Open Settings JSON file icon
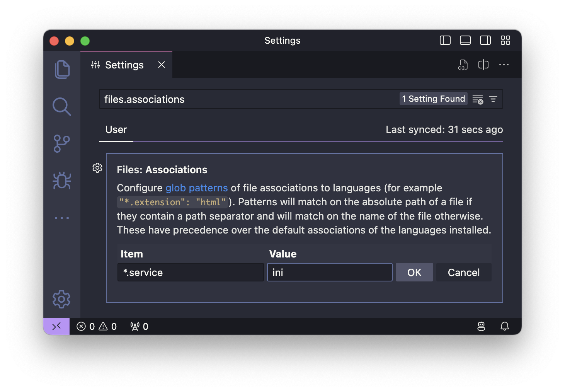Viewport: 565px width, 392px height. point(463,65)
